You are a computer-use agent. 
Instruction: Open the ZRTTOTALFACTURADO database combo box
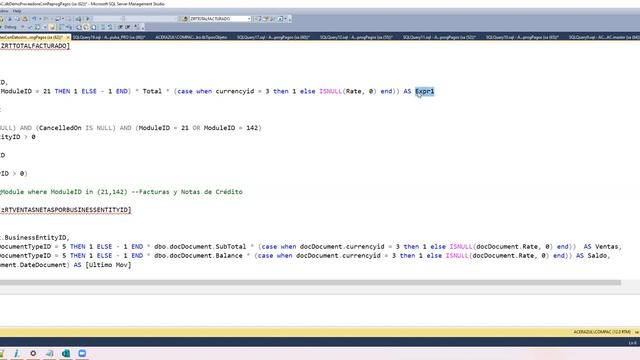coord(220,19)
